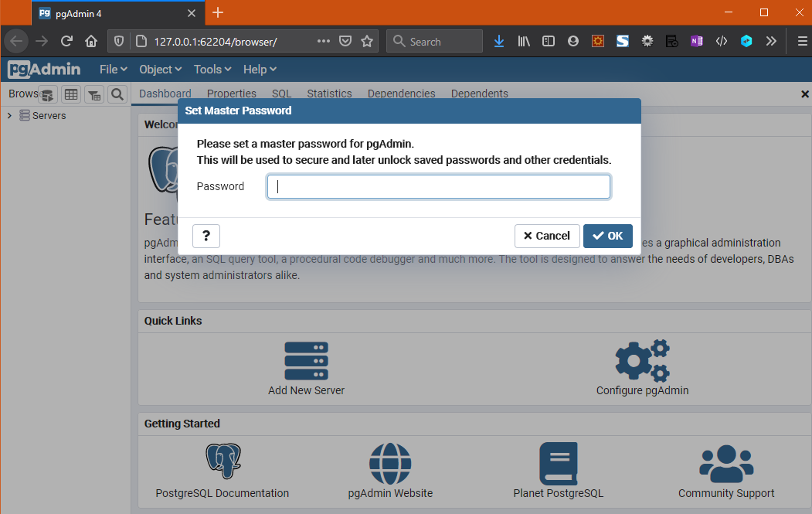Open the File menu dropdown
This screenshot has height=514, width=812.
(x=113, y=70)
